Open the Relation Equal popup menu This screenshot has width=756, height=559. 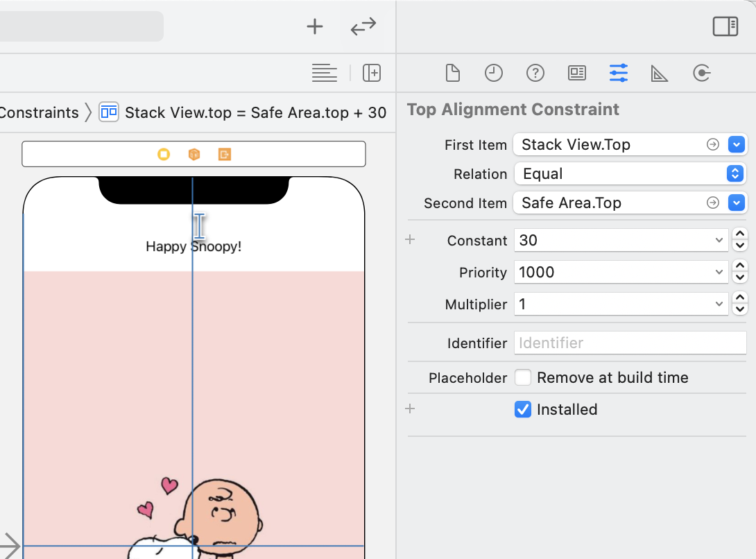(x=630, y=173)
